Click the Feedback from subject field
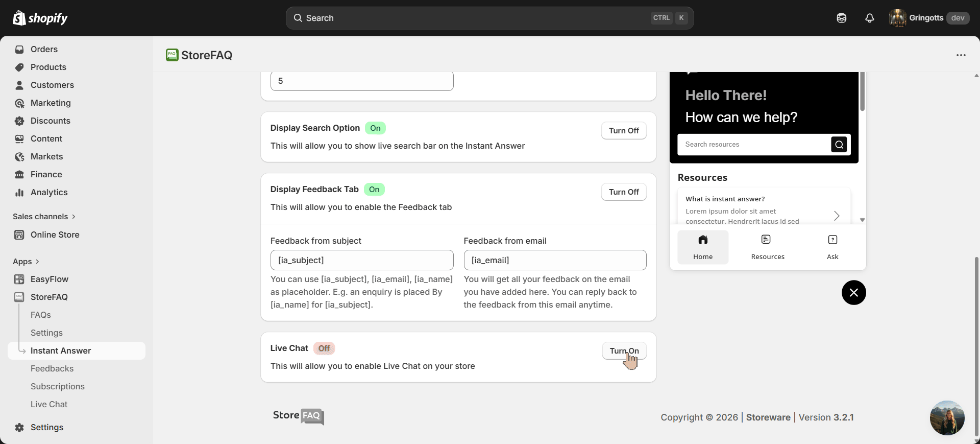The height and width of the screenshot is (444, 980). click(362, 260)
